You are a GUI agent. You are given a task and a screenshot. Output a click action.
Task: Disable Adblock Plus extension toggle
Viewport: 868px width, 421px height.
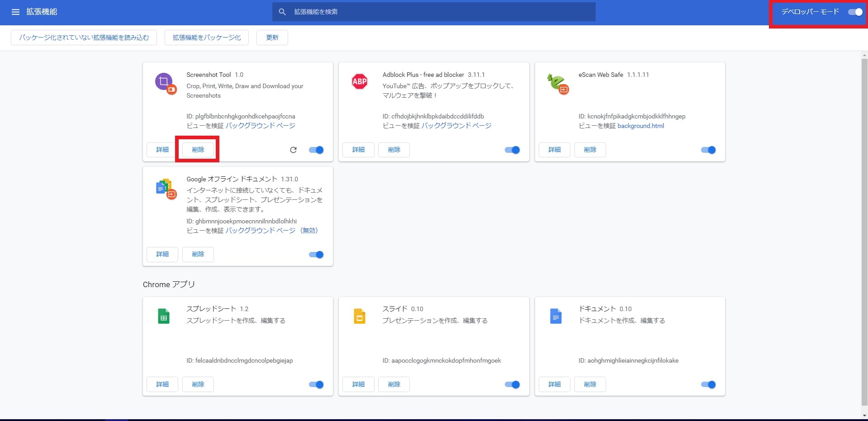coord(512,150)
